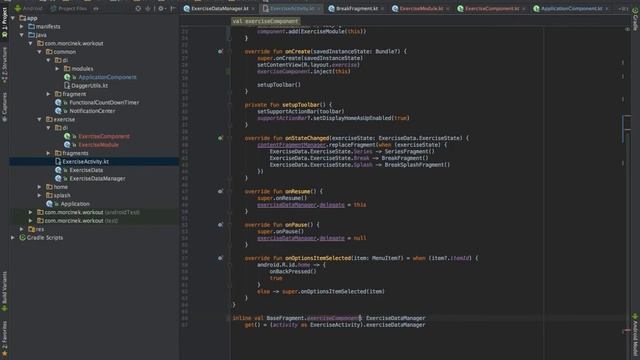This screenshot has height=360, width=640.
Task: Open the Gradle tool window
Action: pyautogui.click(x=635, y=19)
